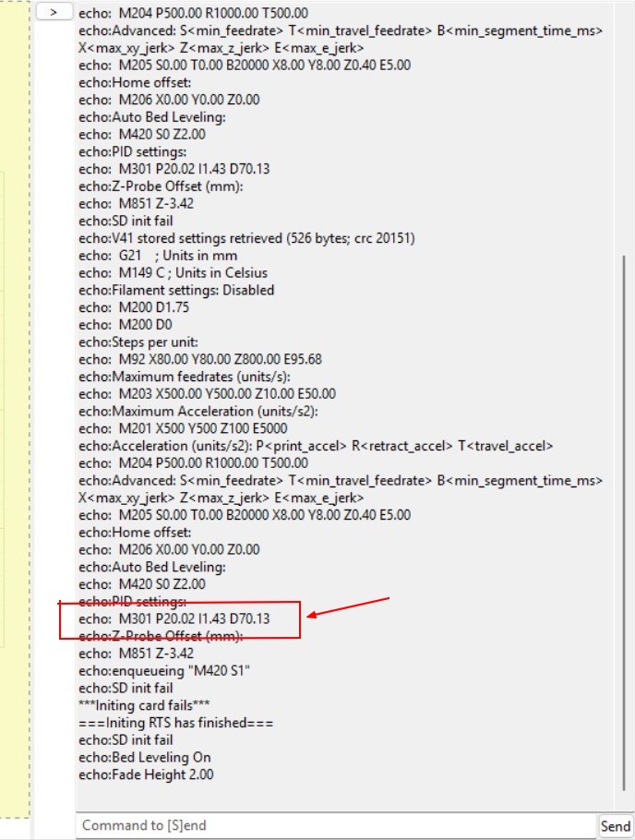The image size is (635, 840).
Task: Click the M203 maximum feedrates values line
Action: tap(207, 394)
